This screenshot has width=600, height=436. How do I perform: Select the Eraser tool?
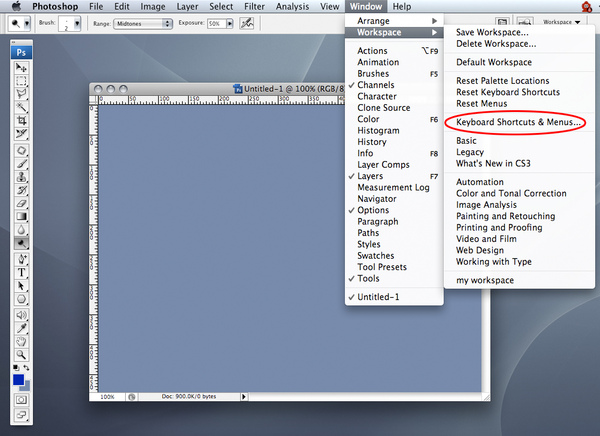pos(21,203)
